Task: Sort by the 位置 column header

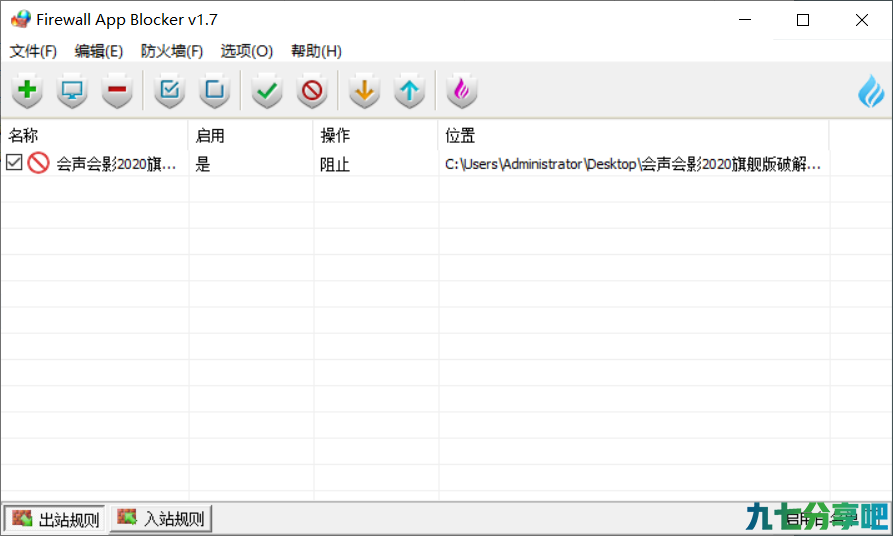Action: 634,136
